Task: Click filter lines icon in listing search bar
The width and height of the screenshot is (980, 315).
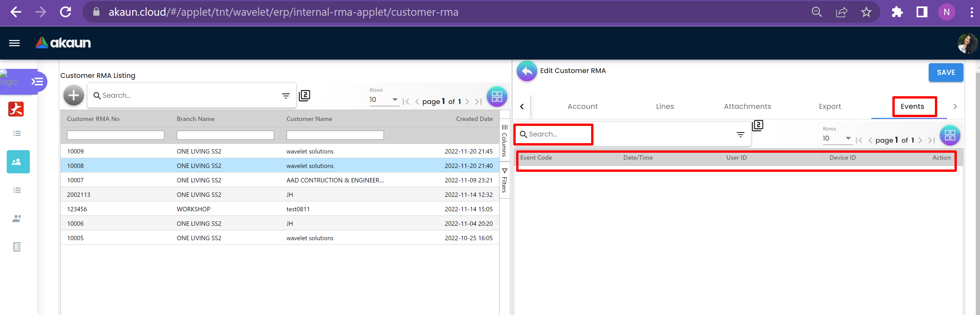Action: point(286,96)
